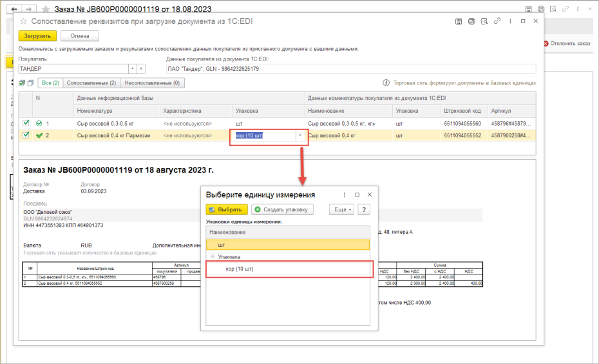The width and height of the screenshot is (599, 364).
Task: Click Артикул cell 4587900258#4...
Action: [511, 135]
